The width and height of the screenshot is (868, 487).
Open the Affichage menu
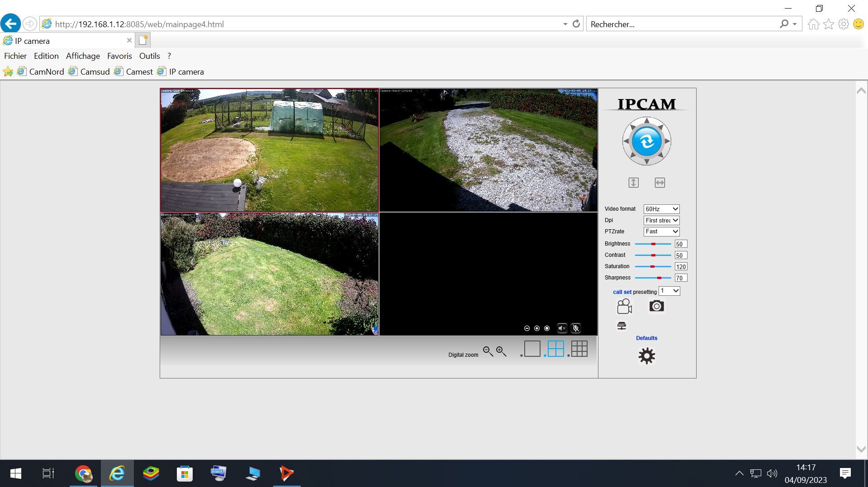point(83,56)
